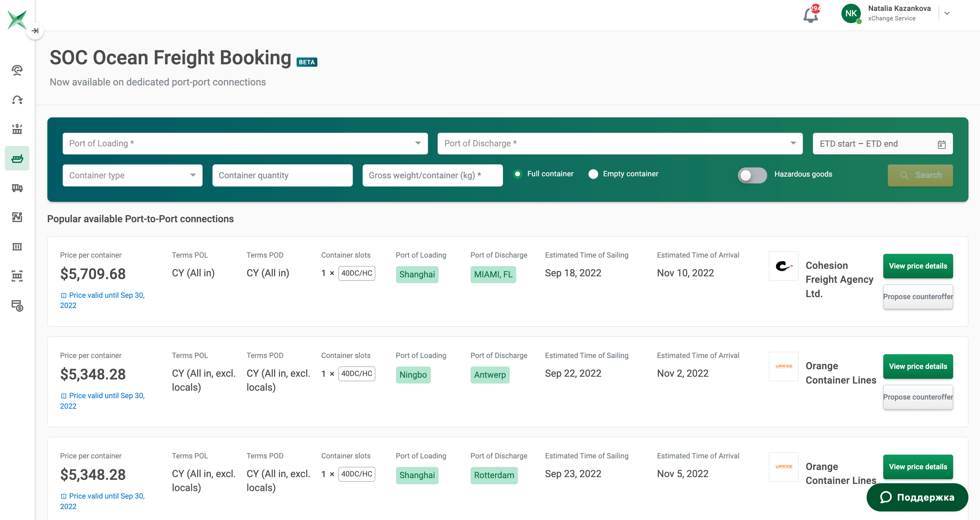Click the analytics/chart sidebar icon
980x520 pixels.
point(17,217)
